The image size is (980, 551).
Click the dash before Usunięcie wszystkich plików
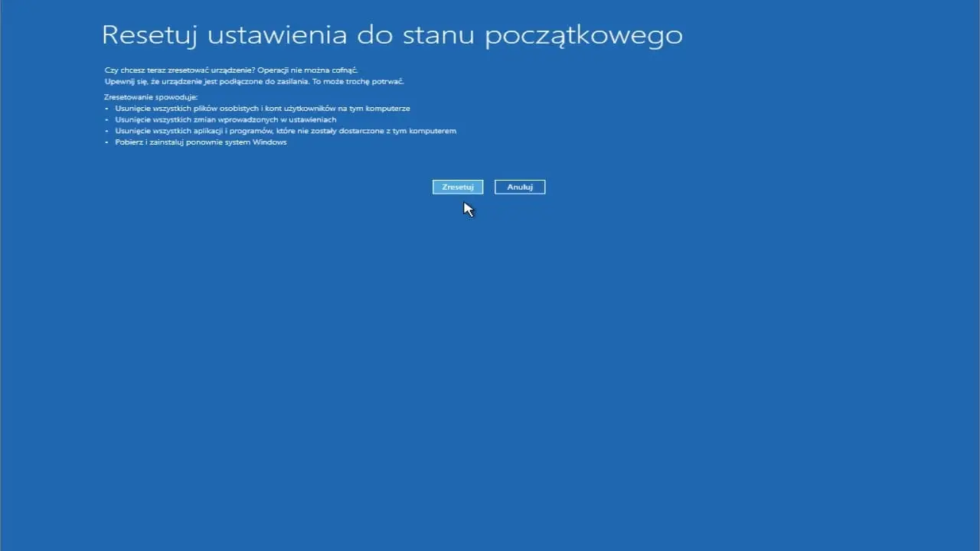tap(107, 108)
